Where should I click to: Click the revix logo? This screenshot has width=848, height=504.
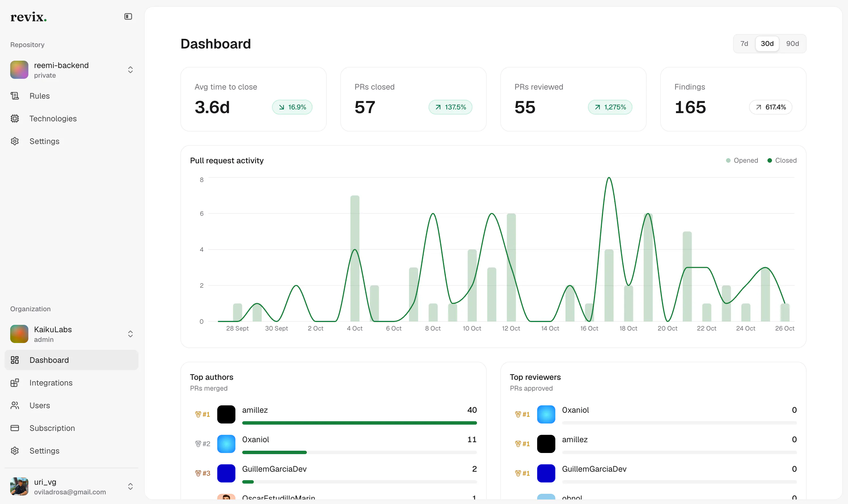pos(29,17)
